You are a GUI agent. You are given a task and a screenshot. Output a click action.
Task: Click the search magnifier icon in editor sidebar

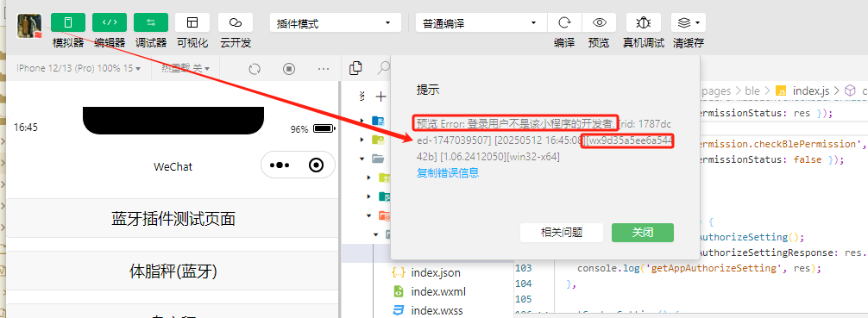[x=383, y=68]
